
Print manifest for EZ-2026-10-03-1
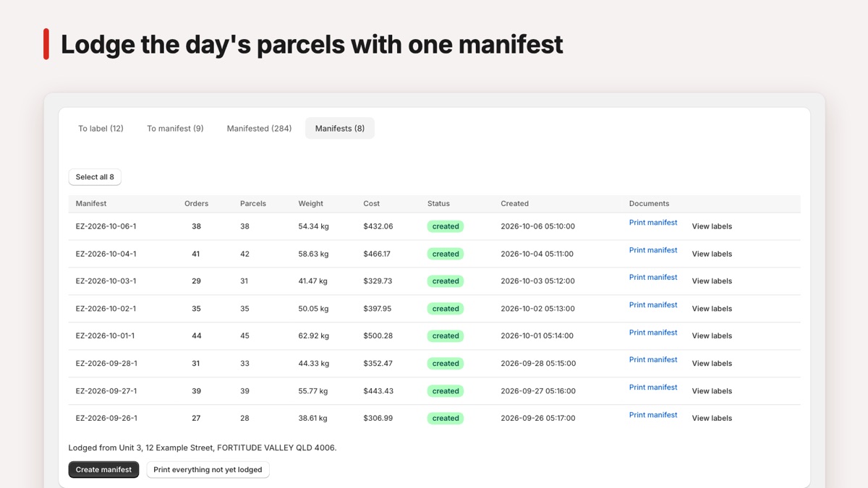(x=653, y=278)
